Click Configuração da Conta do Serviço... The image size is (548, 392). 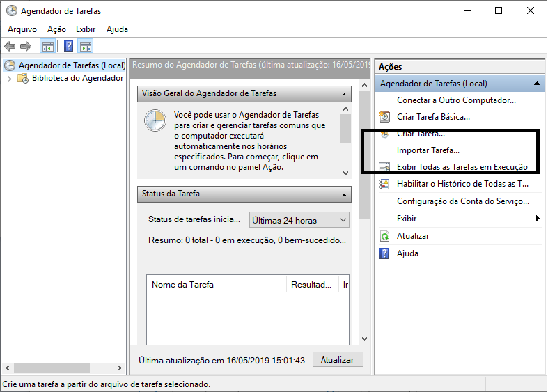click(463, 201)
